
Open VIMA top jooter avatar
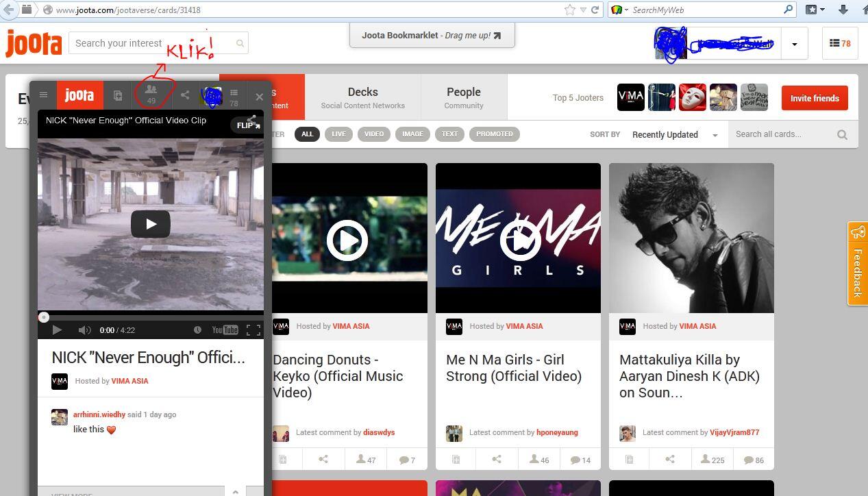click(x=631, y=97)
